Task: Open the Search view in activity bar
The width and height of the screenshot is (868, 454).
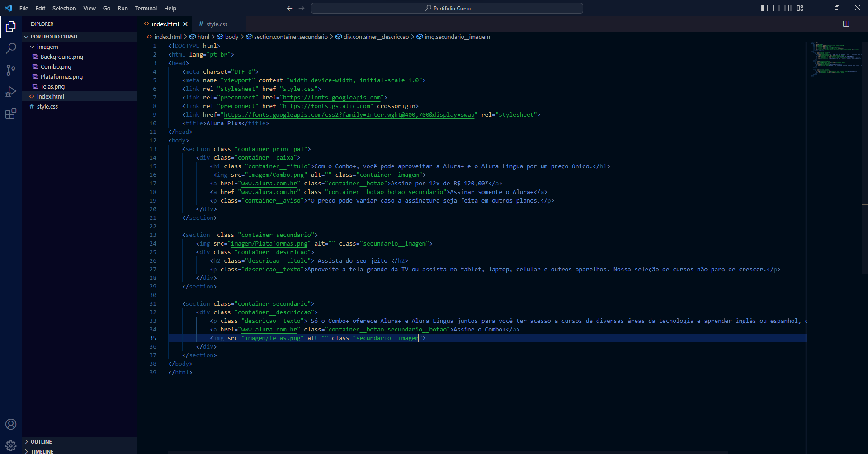Action: coord(11,48)
